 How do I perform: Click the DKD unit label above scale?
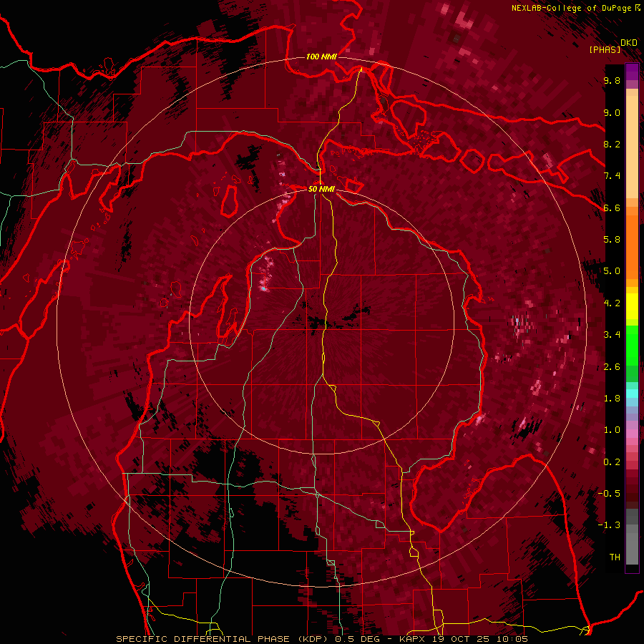coord(628,43)
